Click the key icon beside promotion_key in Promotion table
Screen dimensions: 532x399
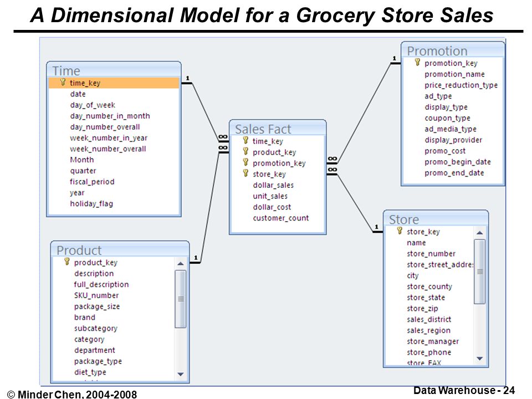click(x=417, y=63)
